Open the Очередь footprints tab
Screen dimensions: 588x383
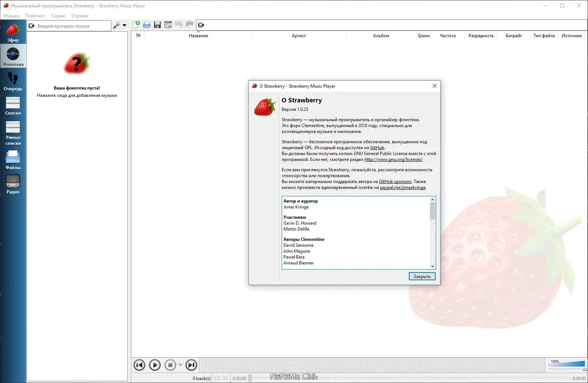tap(13, 81)
